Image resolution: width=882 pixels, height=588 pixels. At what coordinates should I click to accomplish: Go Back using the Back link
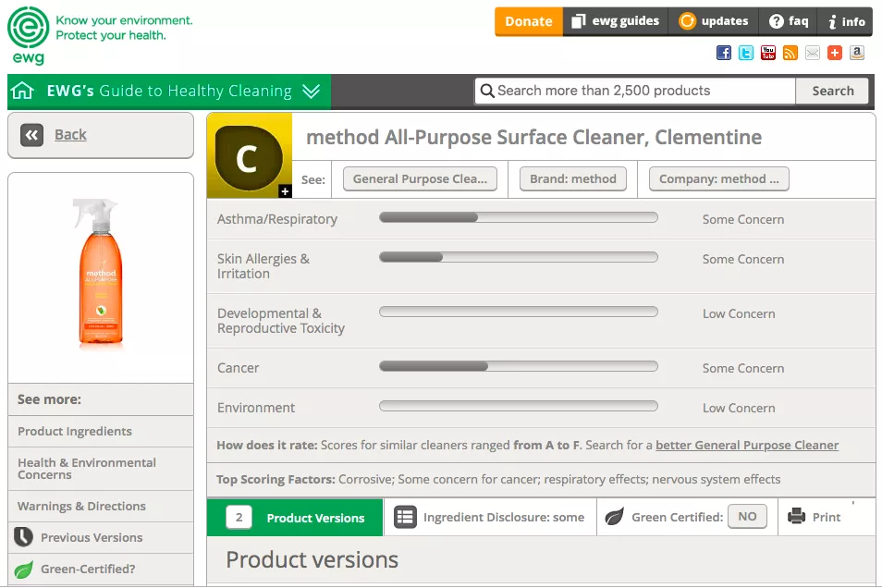70,134
